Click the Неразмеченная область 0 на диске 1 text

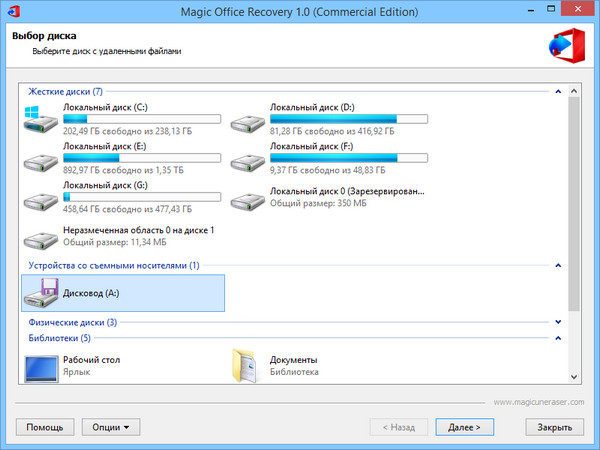click(139, 230)
